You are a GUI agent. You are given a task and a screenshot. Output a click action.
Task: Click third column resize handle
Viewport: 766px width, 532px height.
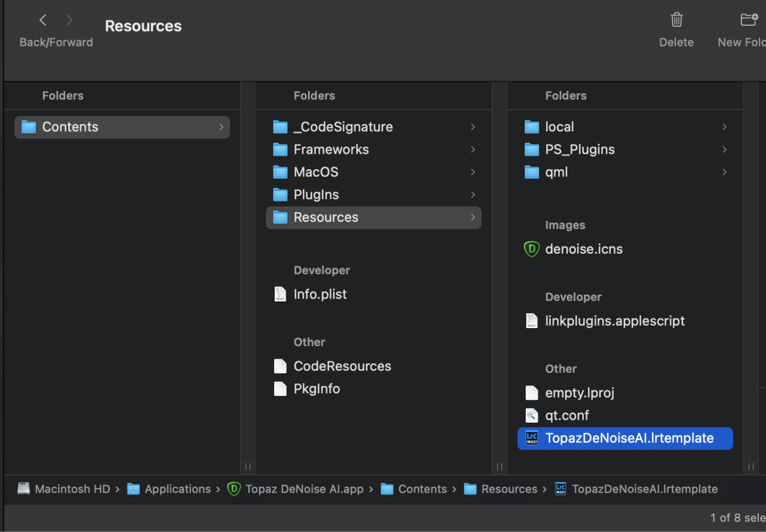[751, 467]
